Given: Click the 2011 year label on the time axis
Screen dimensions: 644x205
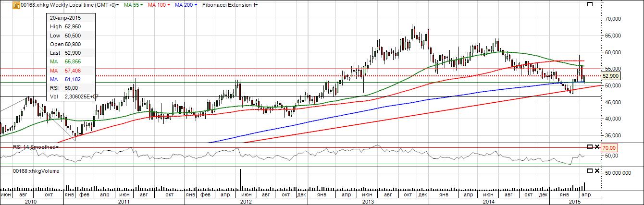Looking at the screenshot, I should pos(124,202).
